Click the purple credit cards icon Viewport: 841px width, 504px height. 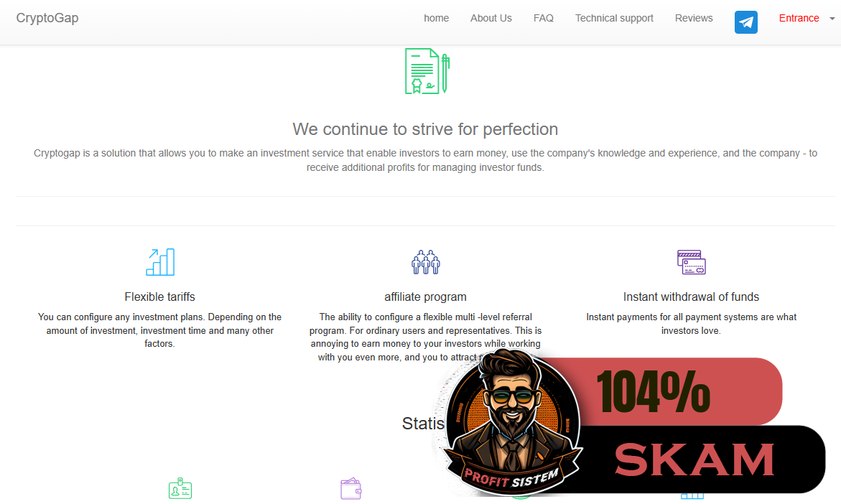691,262
